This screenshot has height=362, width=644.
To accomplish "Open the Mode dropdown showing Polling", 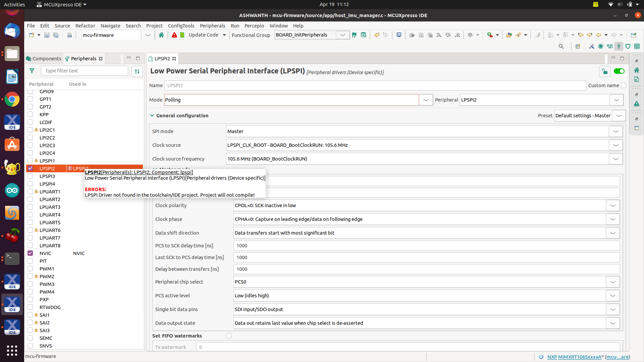I will pos(426,100).
